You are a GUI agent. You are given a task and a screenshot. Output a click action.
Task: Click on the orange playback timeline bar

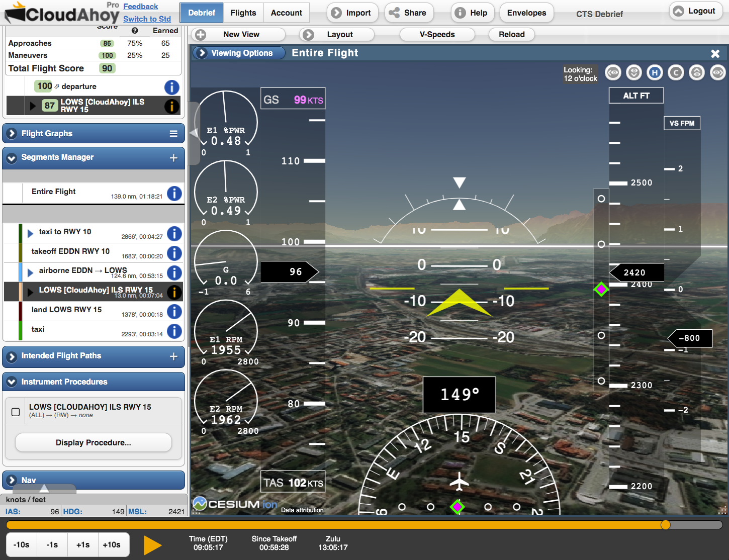pos(335,525)
